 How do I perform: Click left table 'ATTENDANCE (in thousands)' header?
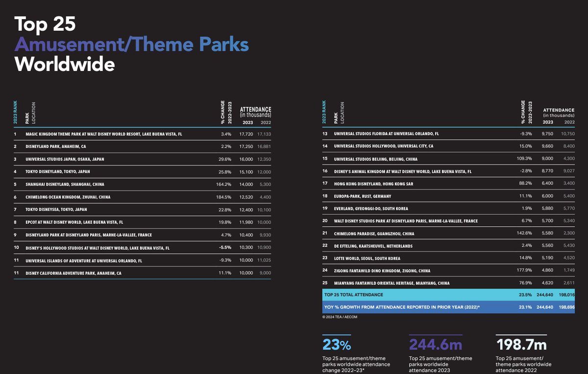(255, 112)
